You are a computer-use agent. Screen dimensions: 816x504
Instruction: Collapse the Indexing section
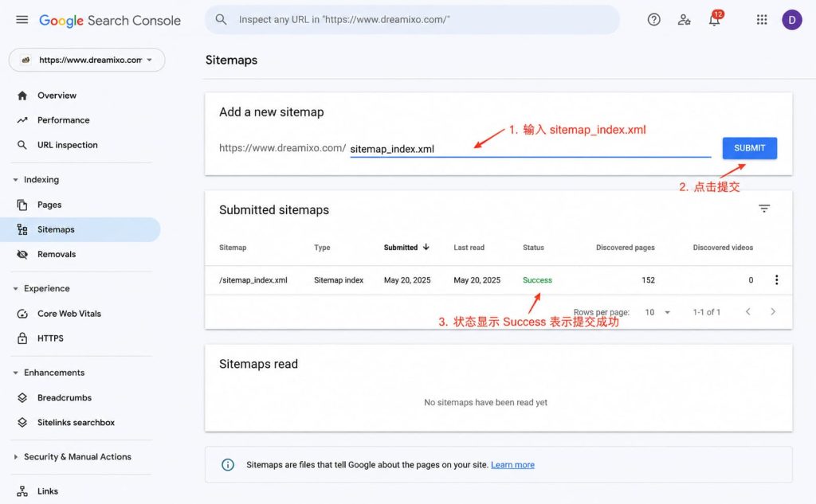coord(16,180)
